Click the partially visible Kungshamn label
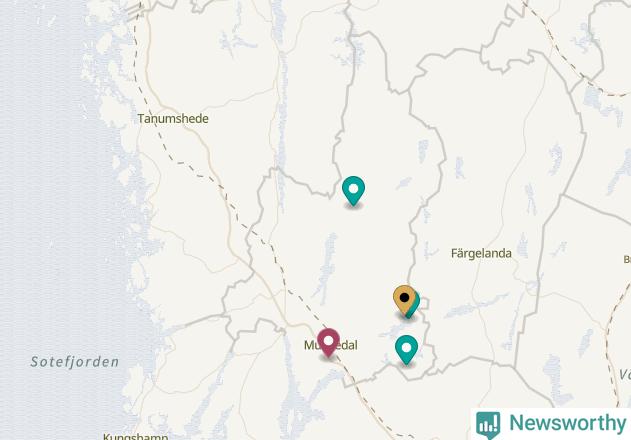 click(x=136, y=436)
